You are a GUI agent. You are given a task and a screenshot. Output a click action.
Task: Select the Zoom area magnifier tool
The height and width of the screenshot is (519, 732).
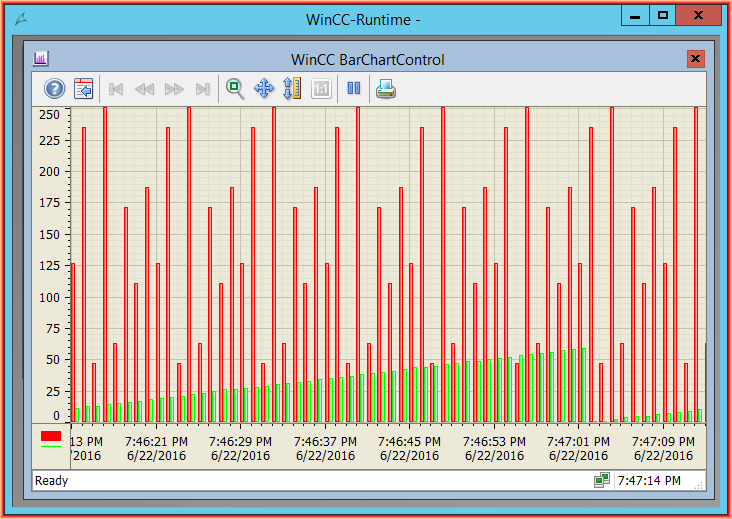235,89
